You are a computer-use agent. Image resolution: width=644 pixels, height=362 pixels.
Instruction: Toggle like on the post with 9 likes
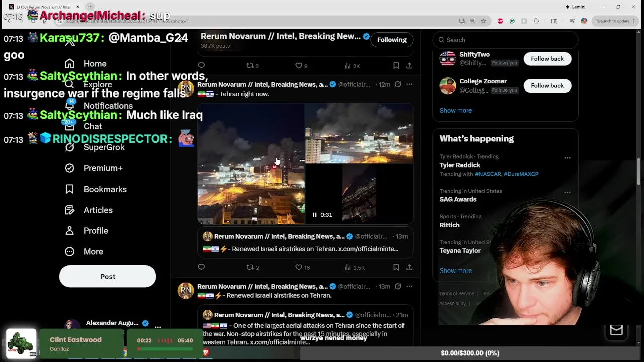tap(301, 66)
